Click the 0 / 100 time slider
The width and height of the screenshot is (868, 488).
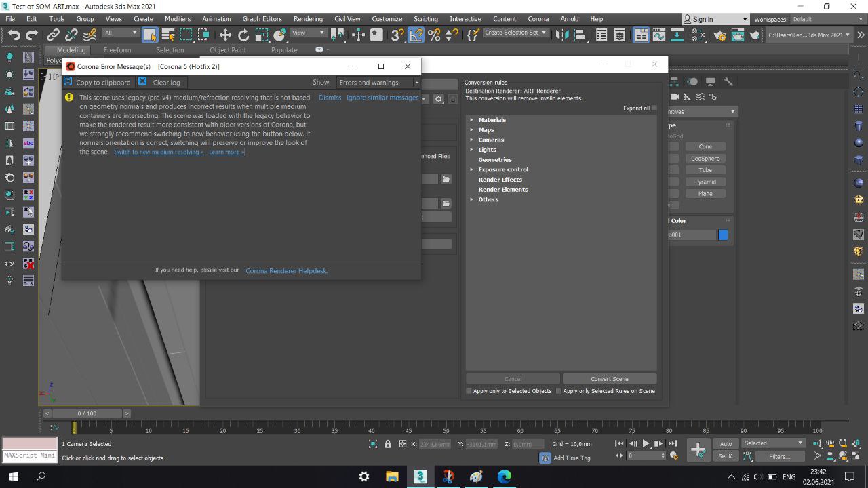click(x=87, y=413)
